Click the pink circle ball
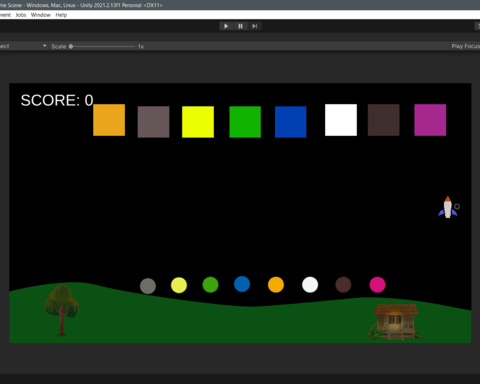The height and width of the screenshot is (384, 480). pyautogui.click(x=377, y=285)
